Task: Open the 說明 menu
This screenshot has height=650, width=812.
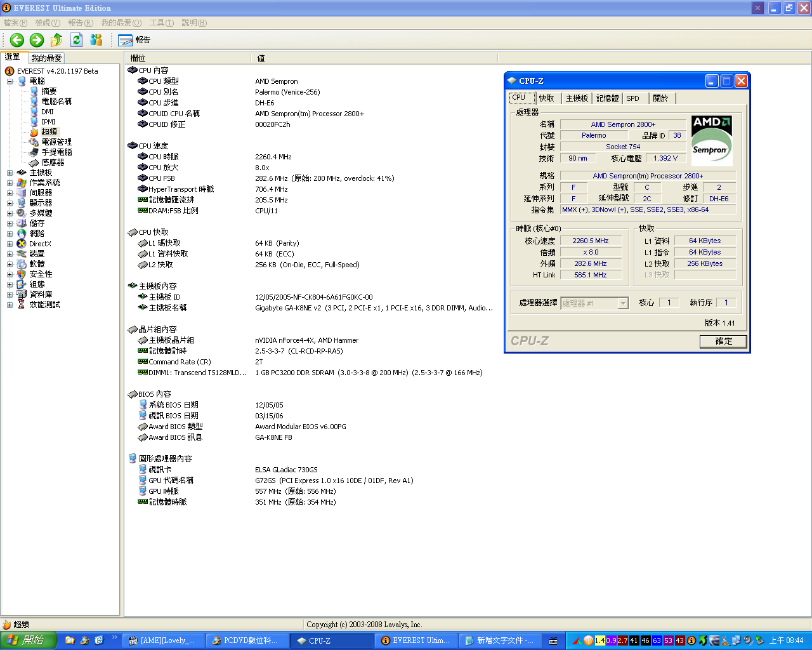Action: point(194,23)
